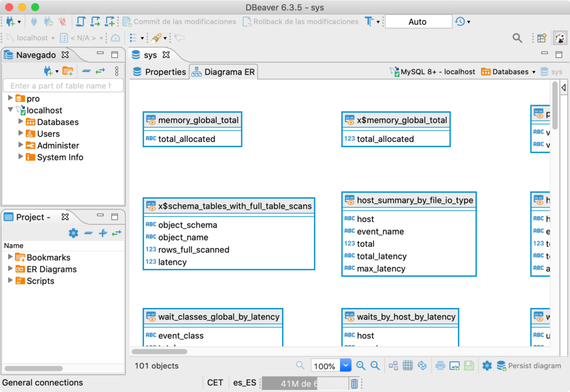570x392 pixels.
Task: Toggle collapse all in Project panel
Action: (88, 233)
